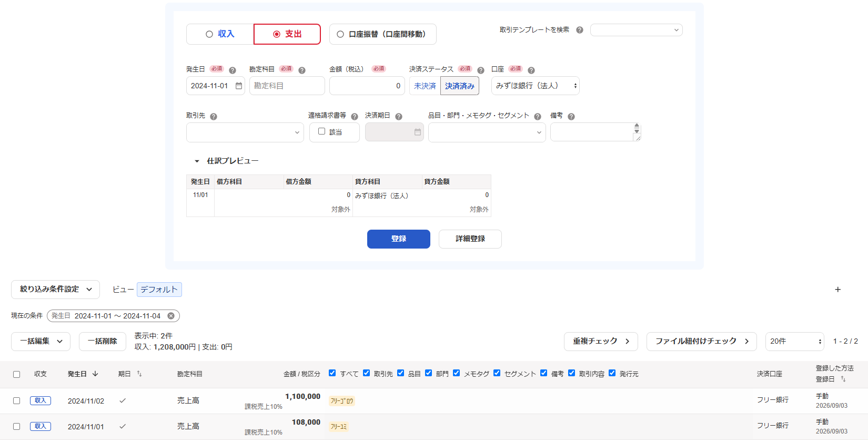The height and width of the screenshot is (443, 868).
Task: Click the blue 登録 button
Action: point(399,239)
